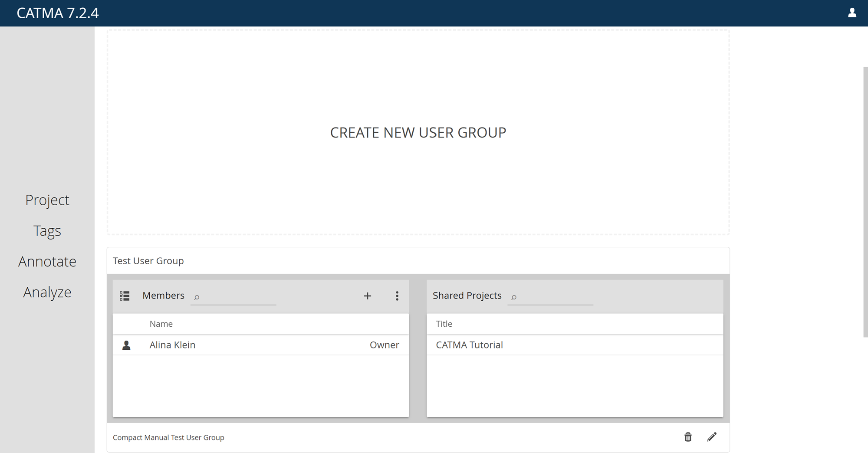Viewport: 868px width, 453px height.
Task: Switch to the Annotate view
Action: 47,261
